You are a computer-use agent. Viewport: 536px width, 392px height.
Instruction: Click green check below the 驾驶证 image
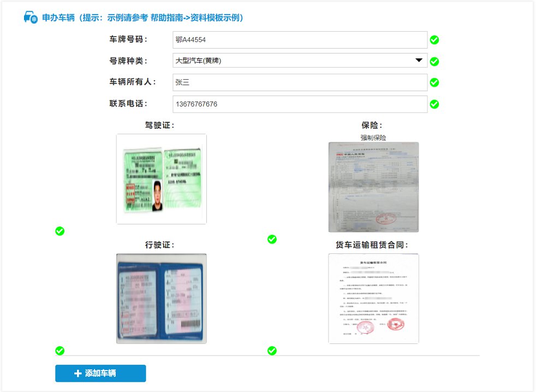[60, 231]
